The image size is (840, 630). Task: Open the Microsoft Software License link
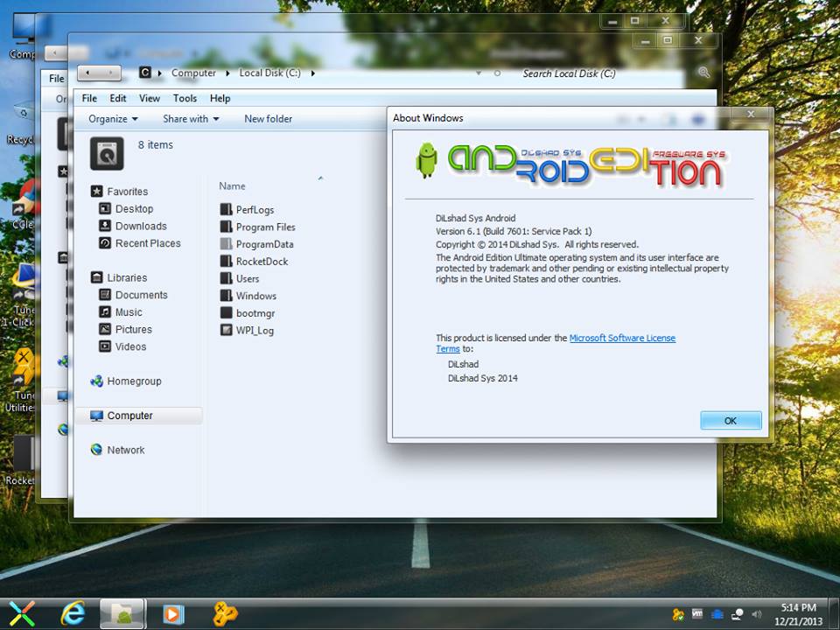click(622, 338)
